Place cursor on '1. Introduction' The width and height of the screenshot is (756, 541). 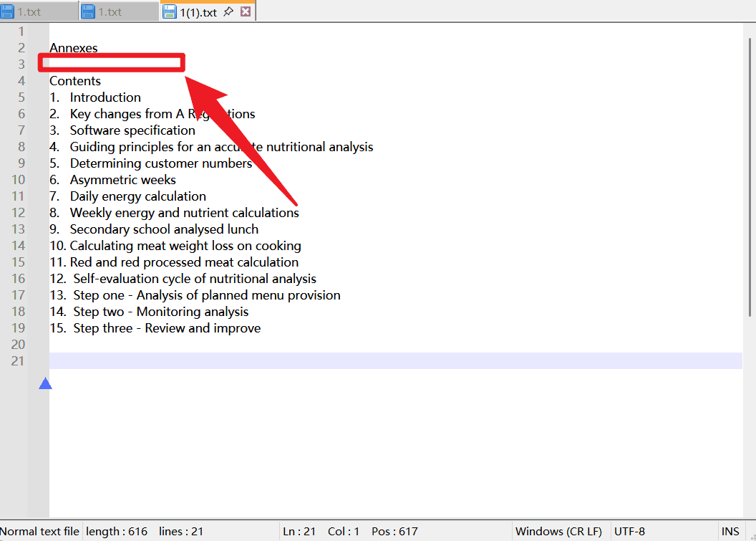(x=95, y=97)
